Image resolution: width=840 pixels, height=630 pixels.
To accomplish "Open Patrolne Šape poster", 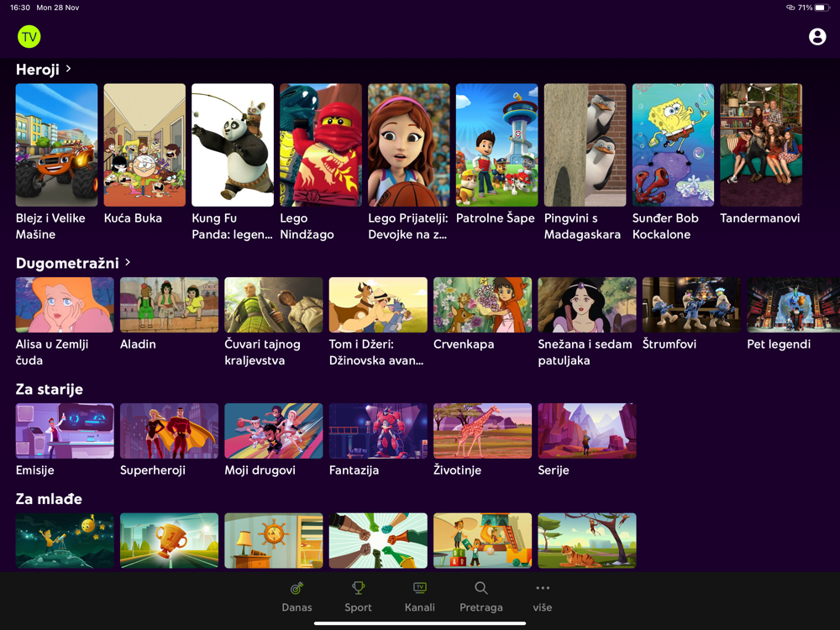I will (x=496, y=144).
